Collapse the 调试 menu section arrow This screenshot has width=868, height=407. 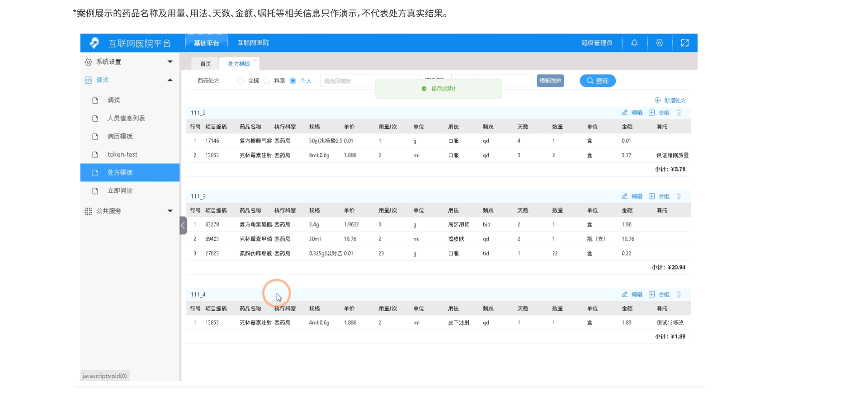coord(170,80)
